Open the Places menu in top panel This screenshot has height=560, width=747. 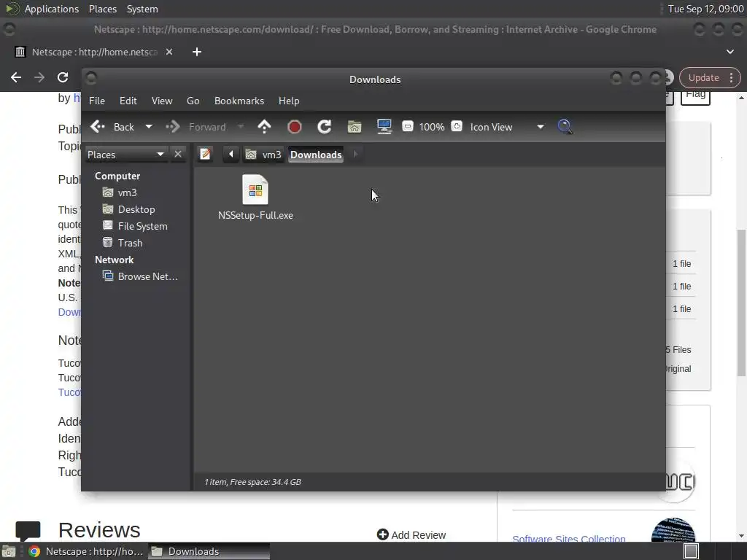coord(102,9)
